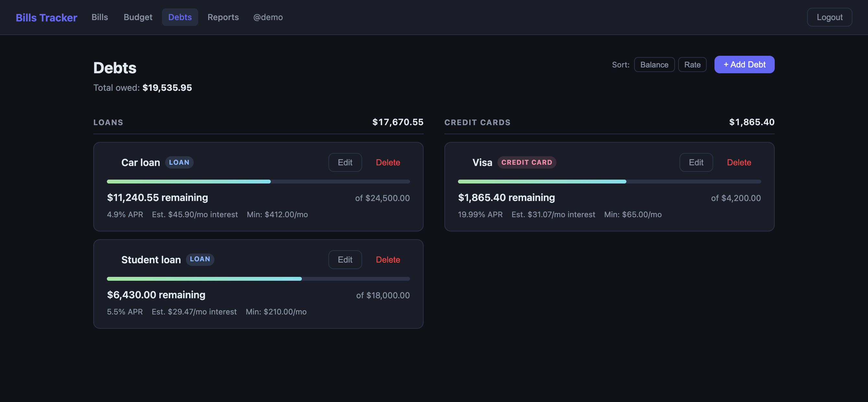868x402 pixels.
Task: Click the Logout button
Action: pyautogui.click(x=829, y=17)
